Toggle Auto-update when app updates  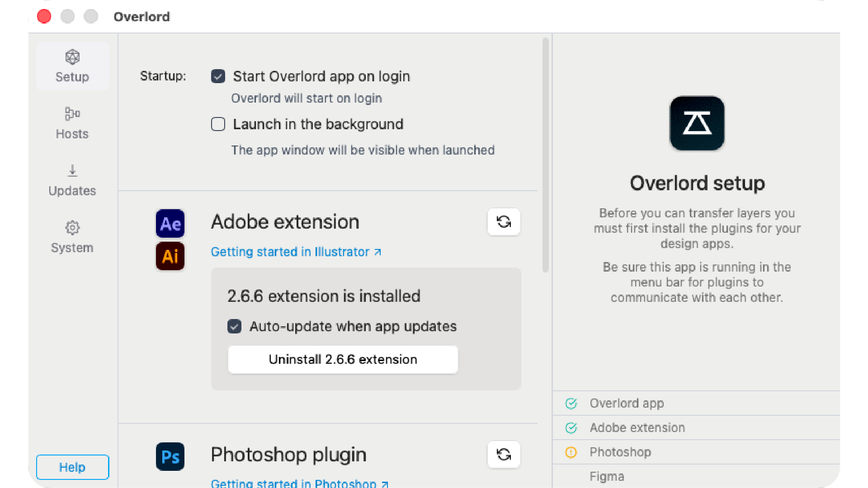tap(234, 326)
